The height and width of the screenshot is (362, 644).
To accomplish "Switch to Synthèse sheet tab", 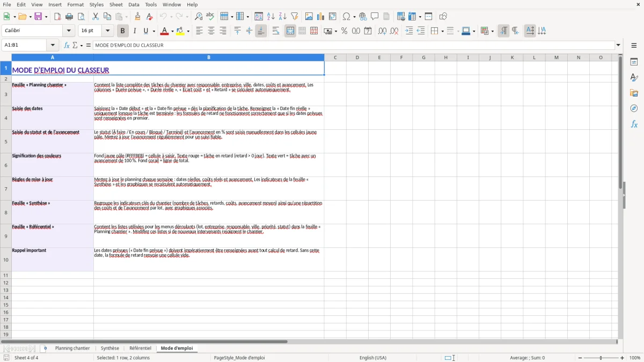I will click(x=110, y=348).
